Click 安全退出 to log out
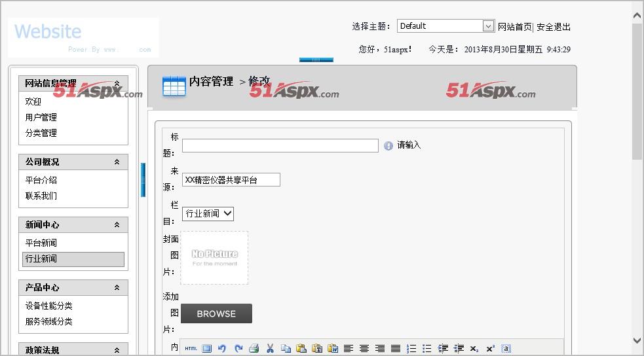Screen dimensions: 644x356 554,27
